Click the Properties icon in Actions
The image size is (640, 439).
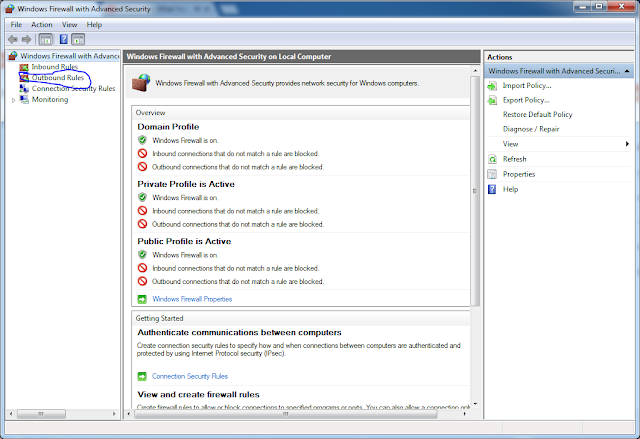tap(492, 174)
